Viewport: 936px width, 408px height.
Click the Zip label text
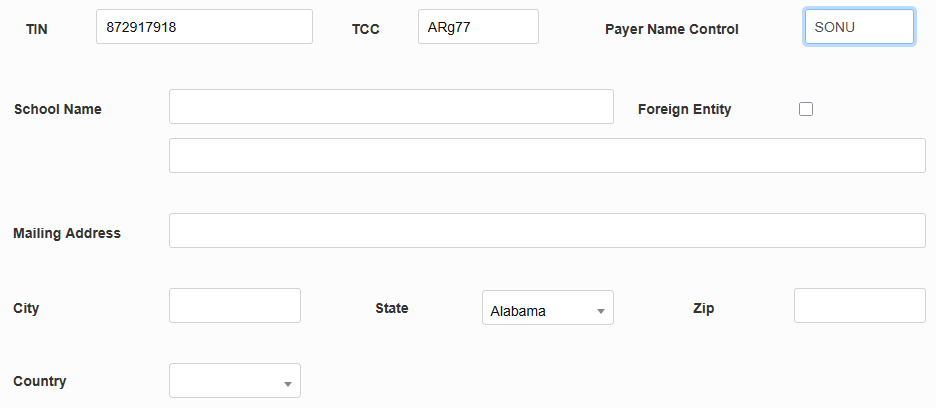coord(703,308)
